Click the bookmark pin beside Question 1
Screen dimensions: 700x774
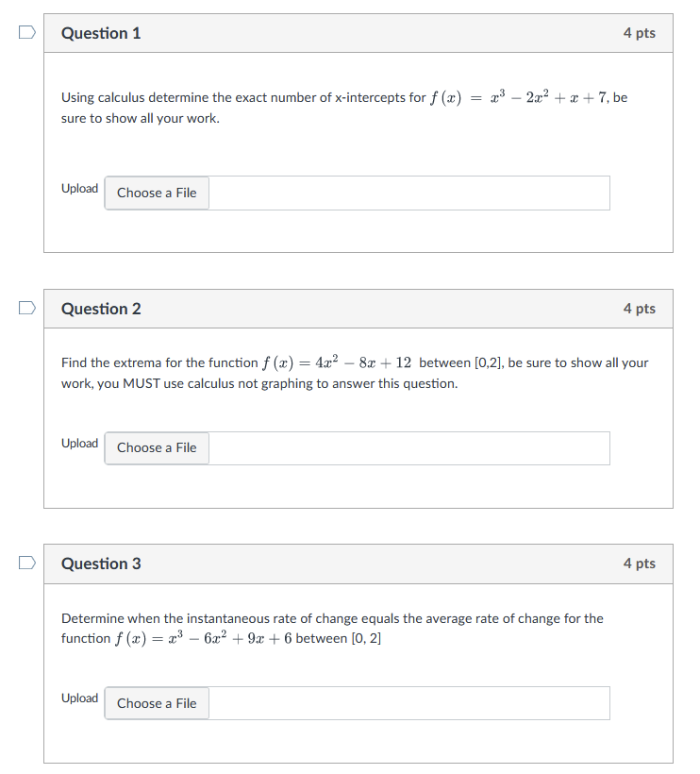click(x=26, y=31)
